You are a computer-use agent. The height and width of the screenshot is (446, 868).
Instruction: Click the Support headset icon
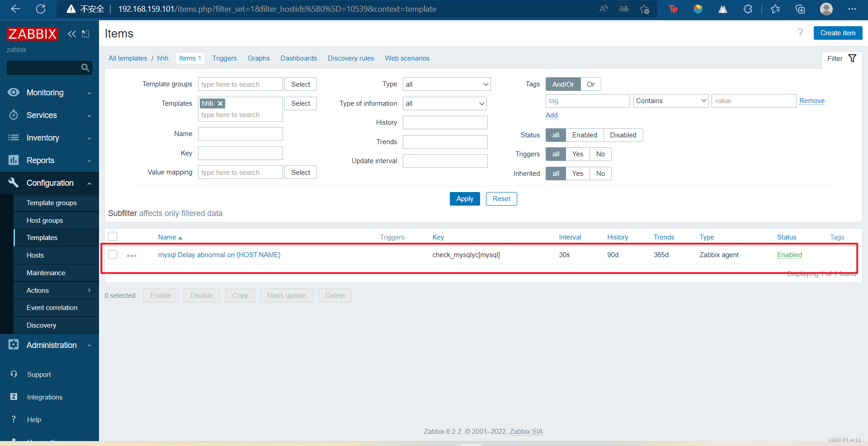[14, 374]
